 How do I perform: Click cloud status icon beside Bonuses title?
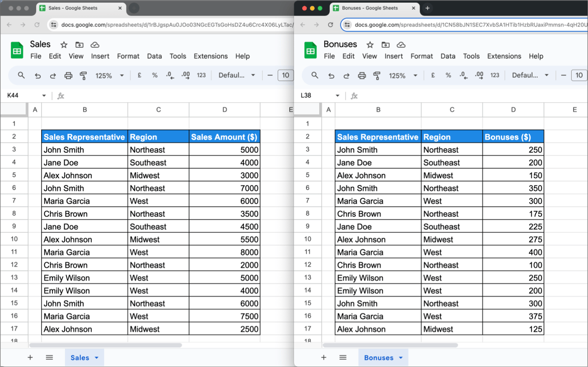point(401,45)
